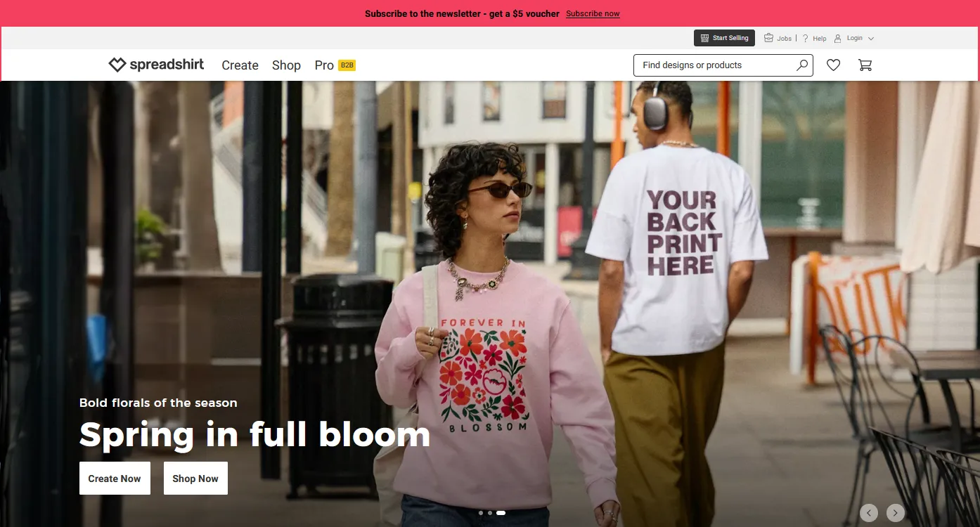Expand the Login dropdown chevron
The height and width of the screenshot is (527, 980).
(x=870, y=38)
